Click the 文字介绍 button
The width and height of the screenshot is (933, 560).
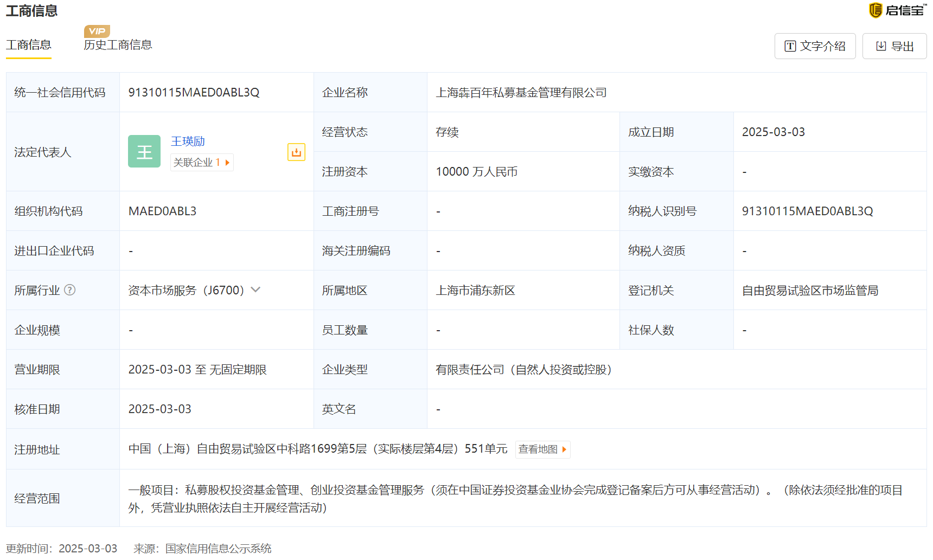coord(815,46)
